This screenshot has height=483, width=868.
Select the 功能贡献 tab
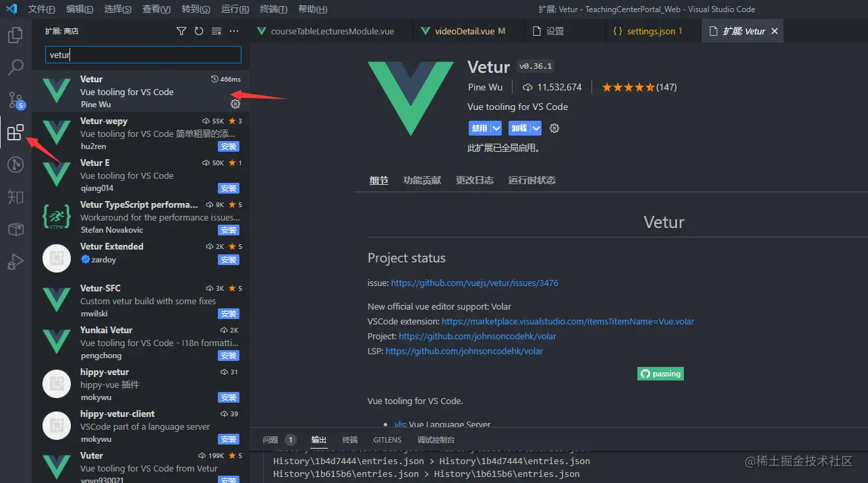pos(422,180)
